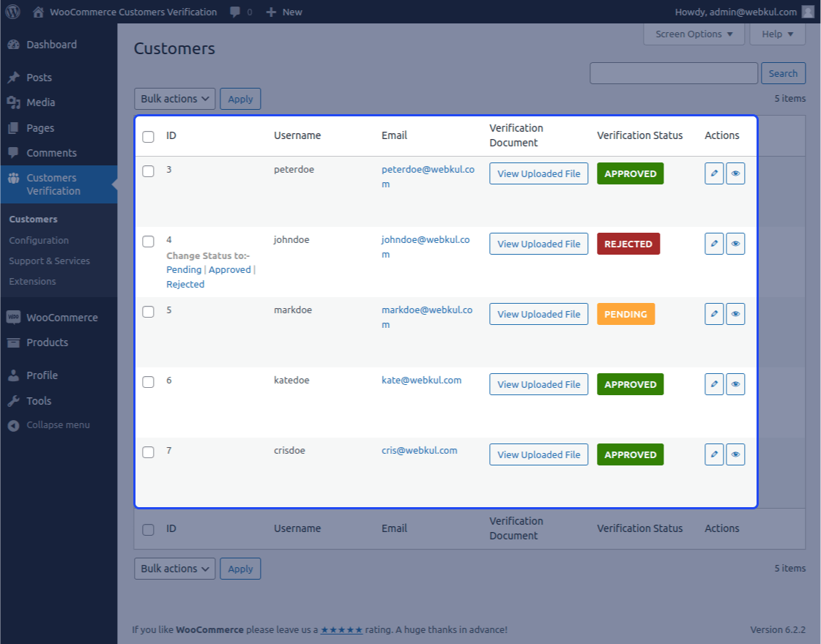821x644 pixels.
Task: Open the Configuration submenu item
Action: coord(39,240)
